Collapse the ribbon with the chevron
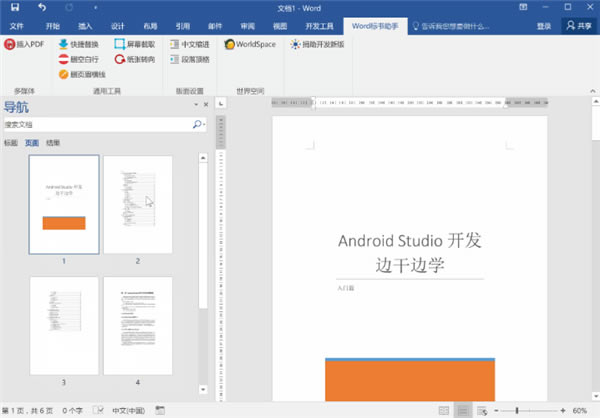The height and width of the screenshot is (418, 600). point(593,91)
